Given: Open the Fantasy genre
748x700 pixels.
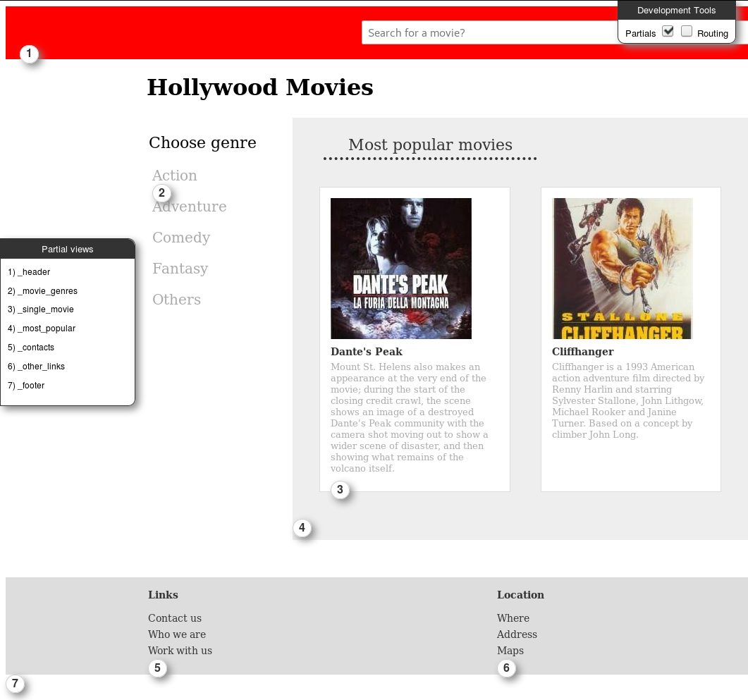Looking at the screenshot, I should click(x=180, y=269).
